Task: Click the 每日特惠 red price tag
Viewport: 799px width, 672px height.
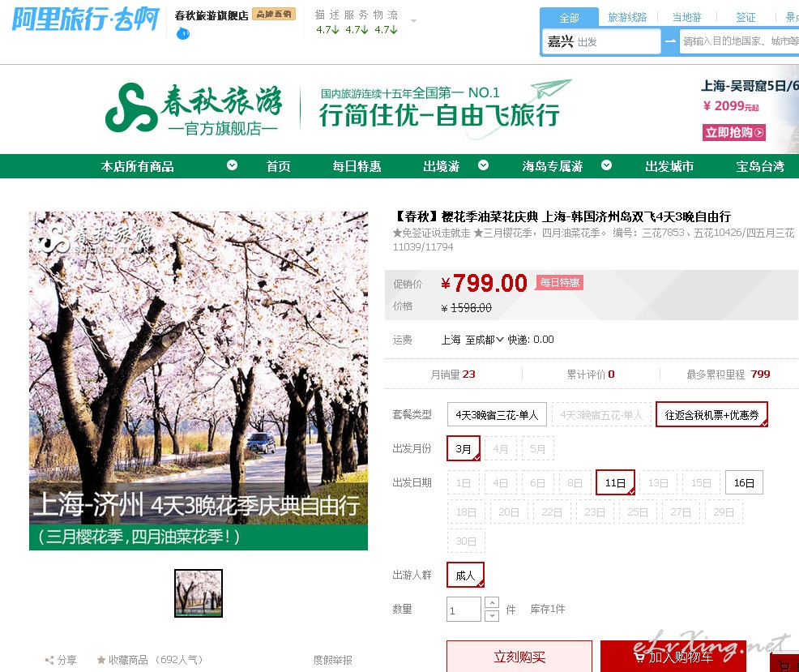Action: tap(559, 282)
